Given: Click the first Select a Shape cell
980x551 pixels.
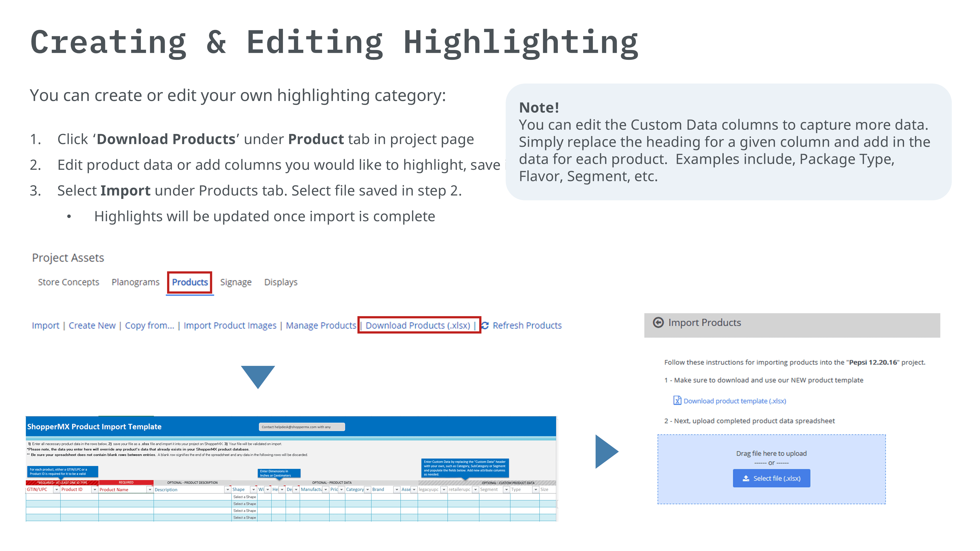Looking at the screenshot, I should point(244,497).
